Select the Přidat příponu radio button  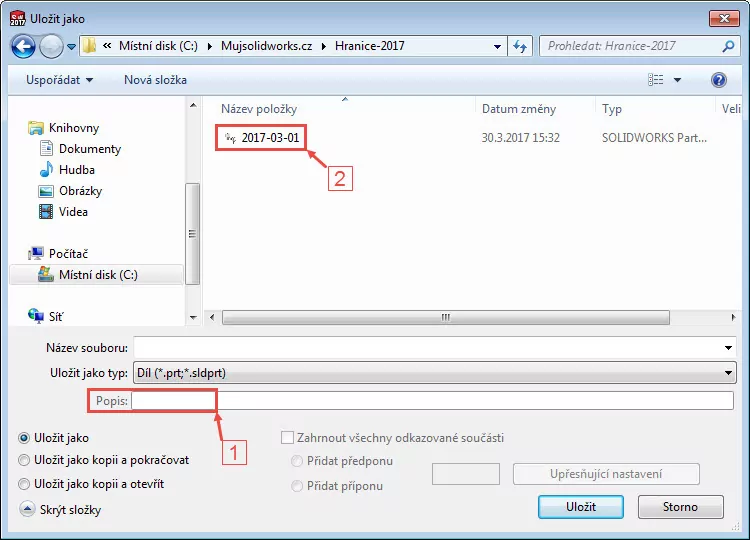297,486
